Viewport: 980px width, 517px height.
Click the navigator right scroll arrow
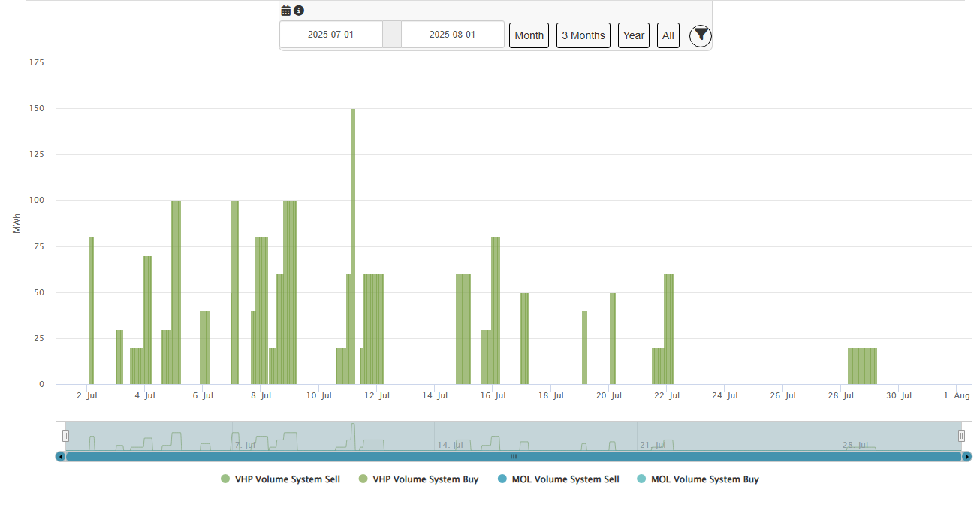(x=967, y=456)
